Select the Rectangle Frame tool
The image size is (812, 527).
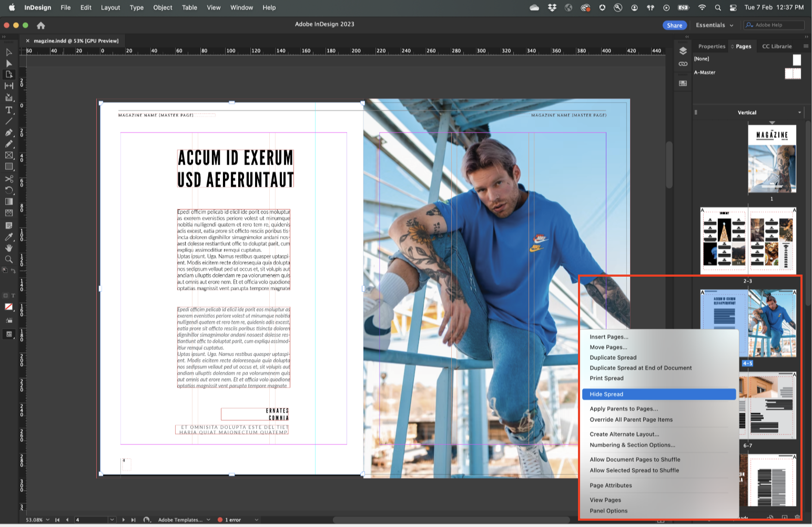point(8,155)
